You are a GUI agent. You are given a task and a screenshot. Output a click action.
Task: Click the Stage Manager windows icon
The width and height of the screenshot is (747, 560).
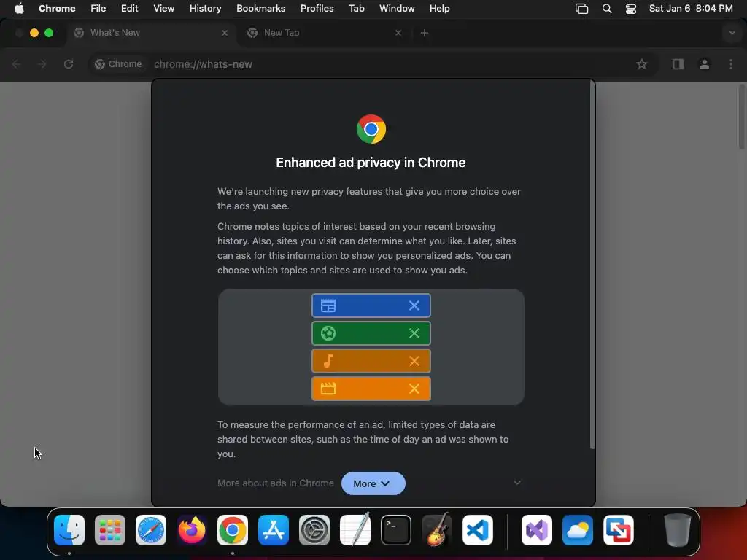pos(581,9)
